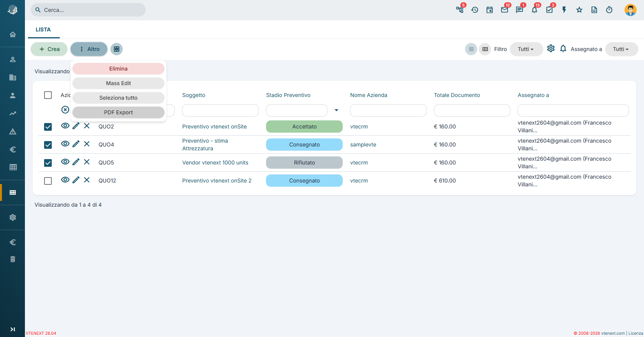View QUO5 with eye icon

[x=65, y=162]
